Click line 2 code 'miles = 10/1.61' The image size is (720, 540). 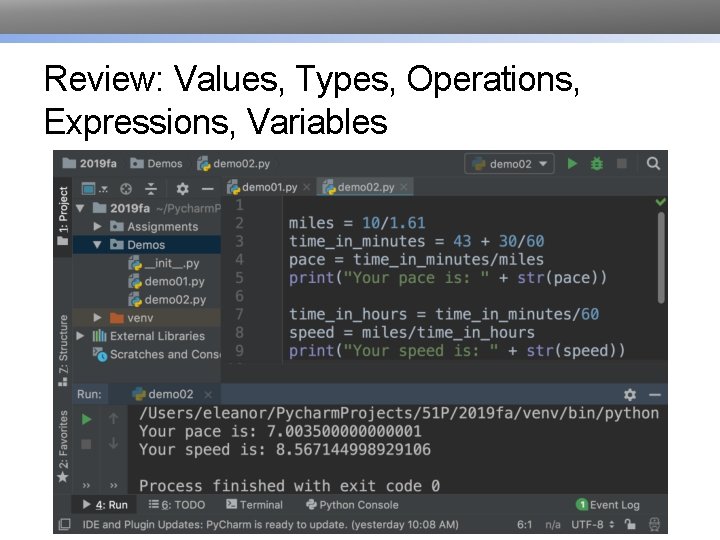tap(357, 223)
